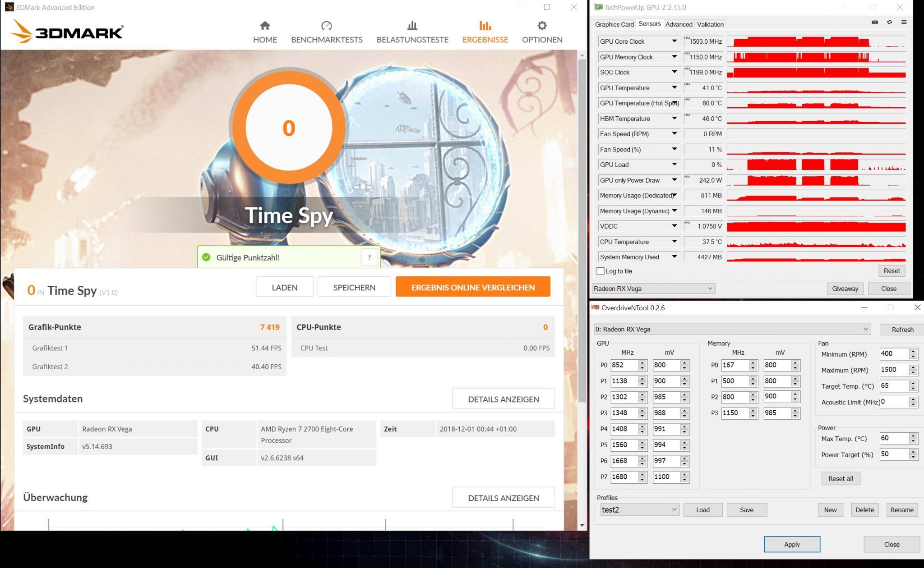Go to 3DMark Home icon
Screen dimensions: 924x568
coord(265,26)
